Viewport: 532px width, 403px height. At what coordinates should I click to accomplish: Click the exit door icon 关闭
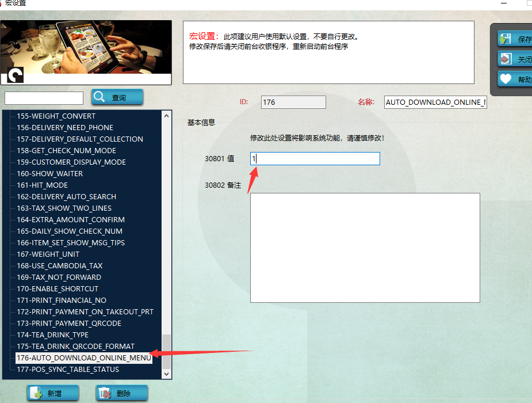pos(505,59)
